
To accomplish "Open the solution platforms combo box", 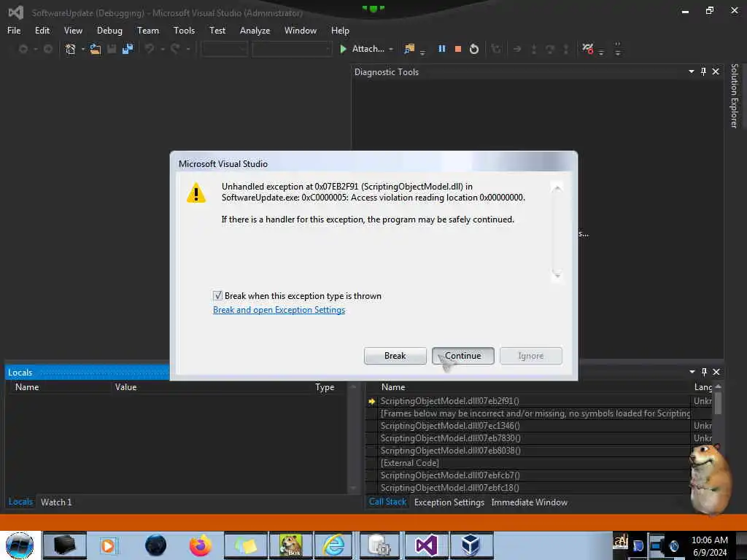I will (x=292, y=49).
